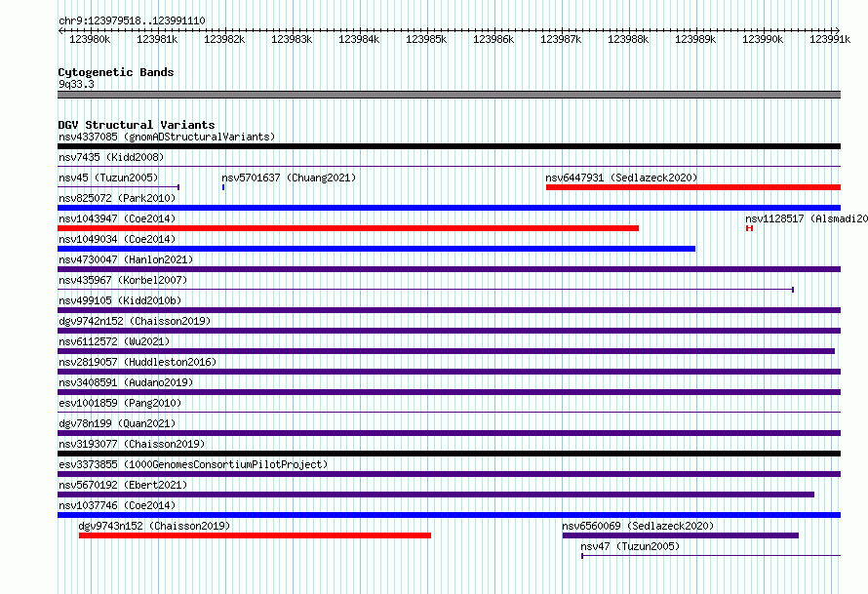Viewport: 868px width, 594px height.
Task: Select the purple bar under nsv5670192
Action: (x=436, y=495)
